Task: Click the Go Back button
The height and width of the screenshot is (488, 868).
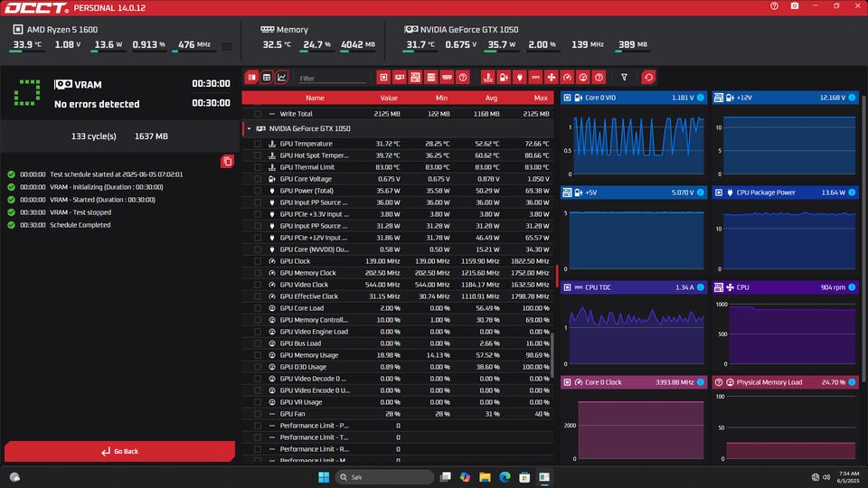Action: [x=119, y=452]
